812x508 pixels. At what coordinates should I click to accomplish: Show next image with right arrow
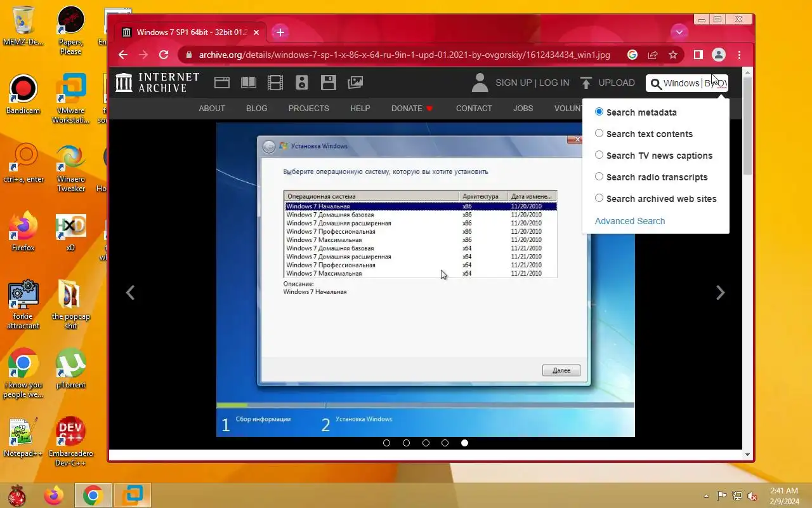tap(720, 292)
